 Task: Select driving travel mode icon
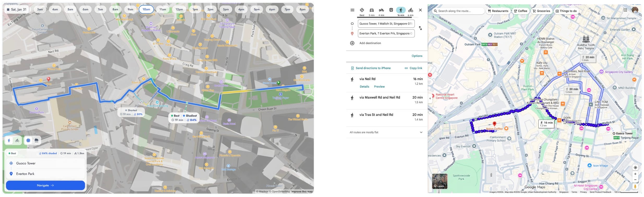point(372,10)
